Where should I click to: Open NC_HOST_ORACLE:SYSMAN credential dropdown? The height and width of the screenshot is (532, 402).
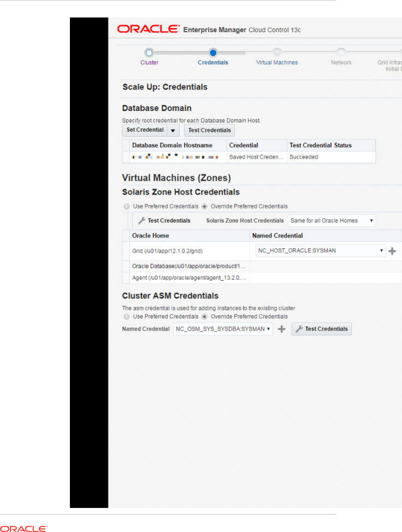320,250
